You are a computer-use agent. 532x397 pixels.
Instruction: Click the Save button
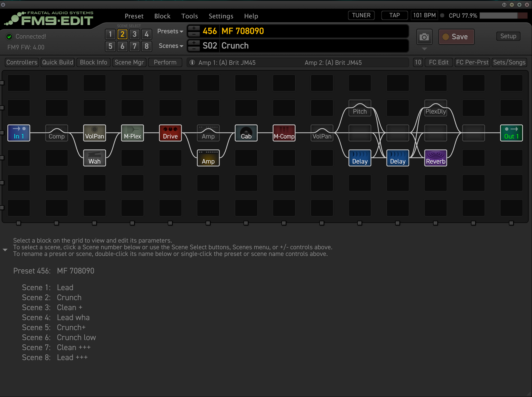coord(456,37)
